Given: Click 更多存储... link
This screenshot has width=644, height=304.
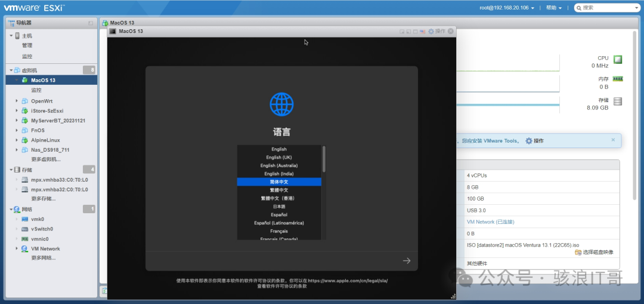Looking at the screenshot, I should click(x=43, y=199).
